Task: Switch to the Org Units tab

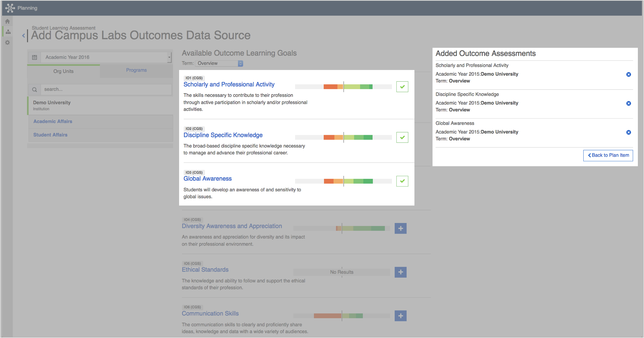Action: click(63, 71)
